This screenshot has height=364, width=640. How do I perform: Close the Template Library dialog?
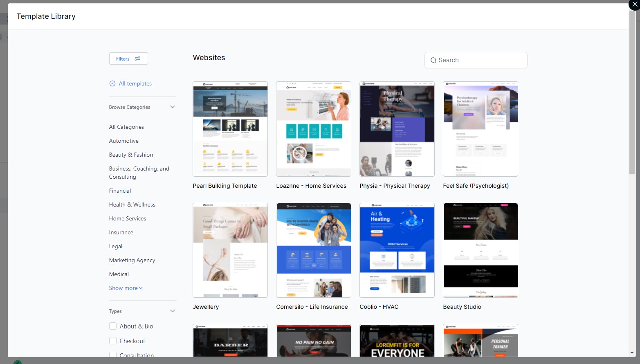point(635,4)
